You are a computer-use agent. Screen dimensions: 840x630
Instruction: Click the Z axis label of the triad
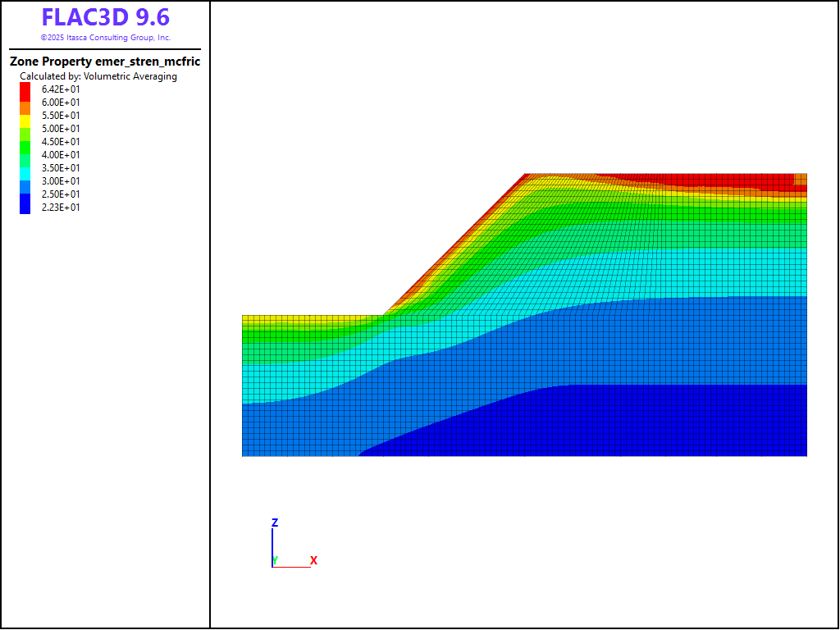click(275, 523)
